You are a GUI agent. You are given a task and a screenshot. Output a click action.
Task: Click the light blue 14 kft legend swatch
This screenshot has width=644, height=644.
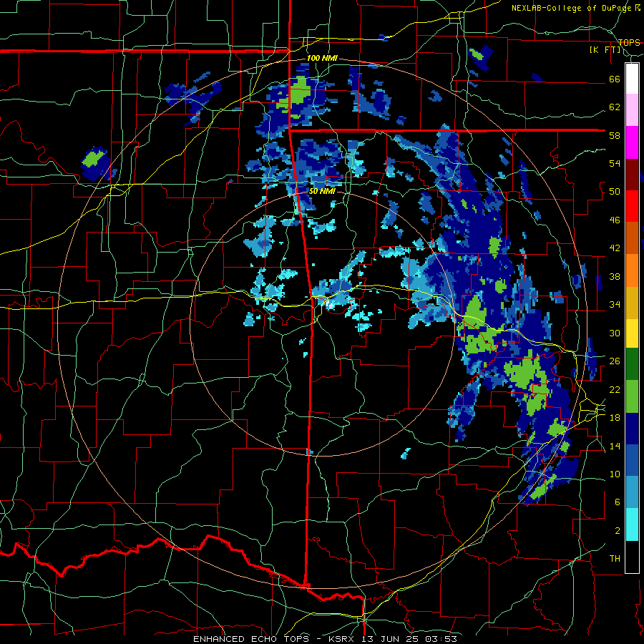[632, 492]
